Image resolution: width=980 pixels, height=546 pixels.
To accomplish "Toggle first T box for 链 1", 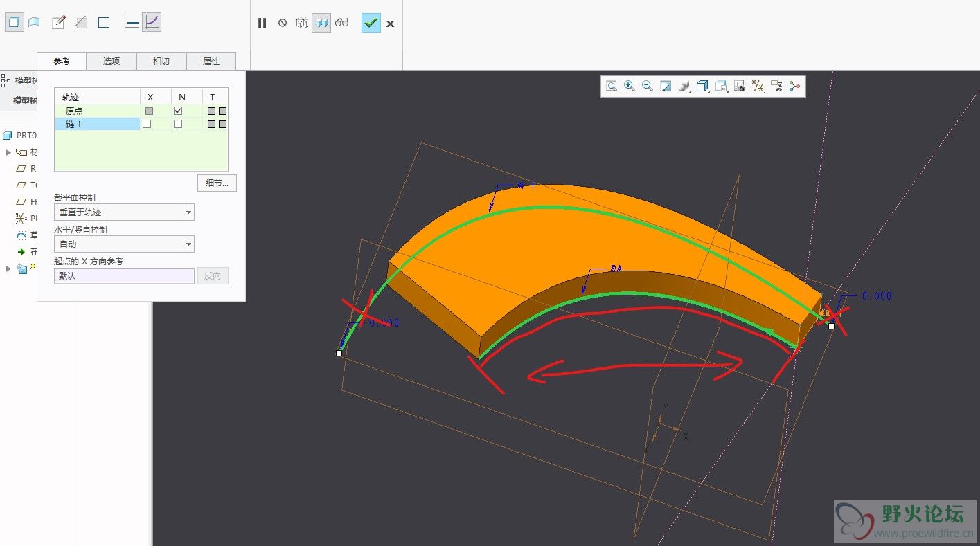I will click(211, 124).
